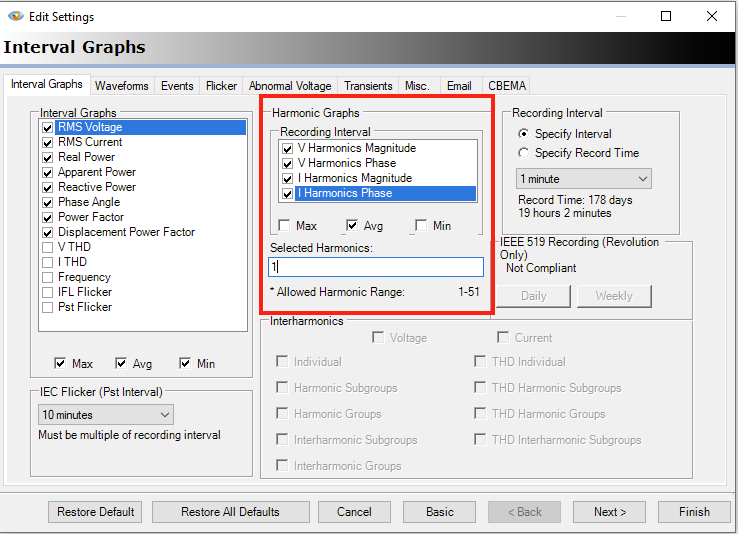The width and height of the screenshot is (738, 534).
Task: Enable the Frequency interval graph checkbox
Action: click(x=47, y=277)
